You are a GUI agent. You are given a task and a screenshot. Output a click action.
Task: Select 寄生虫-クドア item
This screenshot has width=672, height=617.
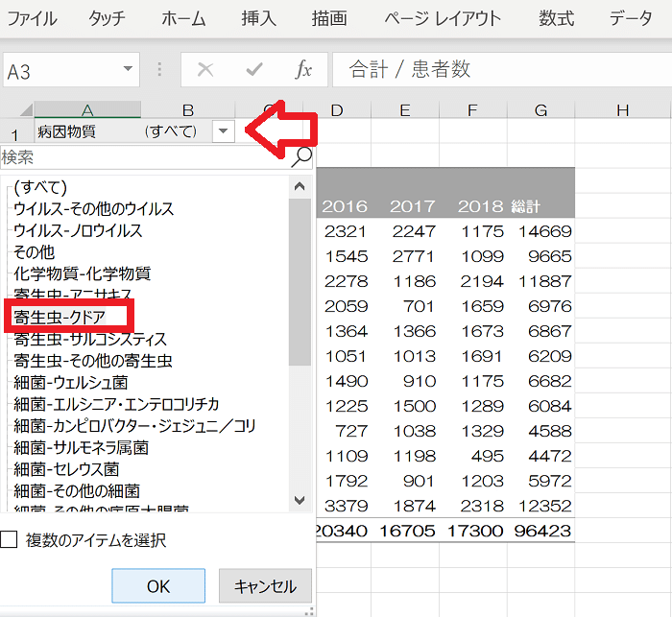(60, 317)
